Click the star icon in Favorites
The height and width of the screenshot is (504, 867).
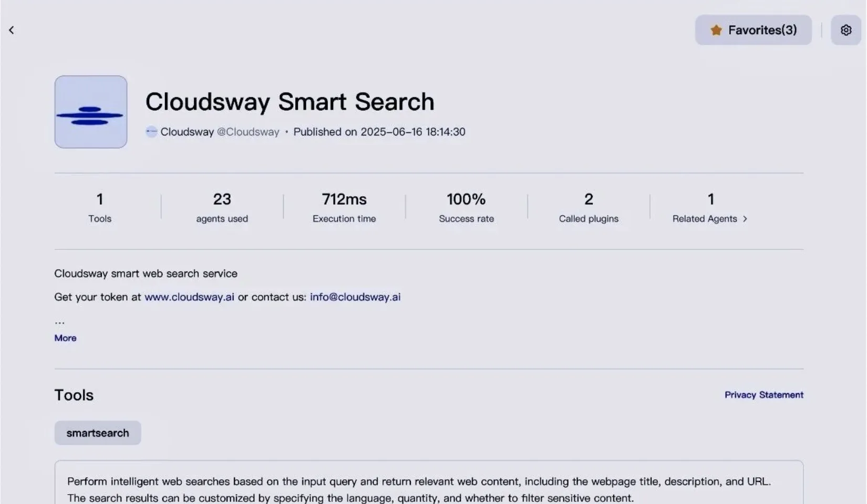pyautogui.click(x=716, y=30)
